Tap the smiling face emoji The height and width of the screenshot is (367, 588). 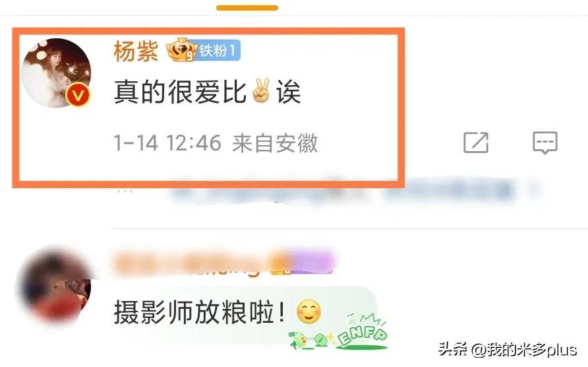(309, 312)
